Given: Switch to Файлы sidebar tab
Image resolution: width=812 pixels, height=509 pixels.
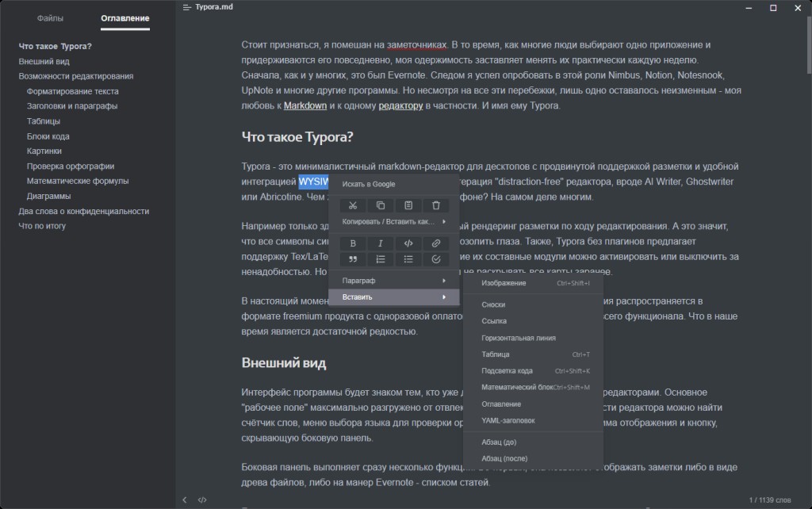Looking at the screenshot, I should pyautogui.click(x=50, y=18).
